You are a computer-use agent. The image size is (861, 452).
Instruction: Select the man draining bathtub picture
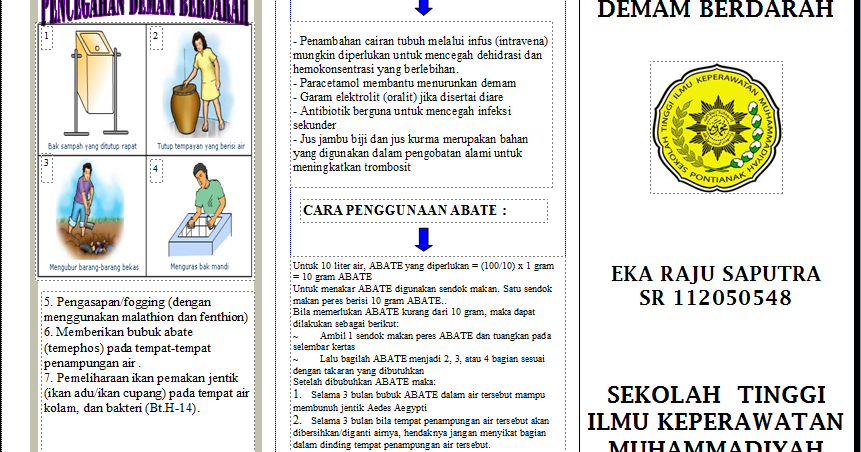coord(201,211)
